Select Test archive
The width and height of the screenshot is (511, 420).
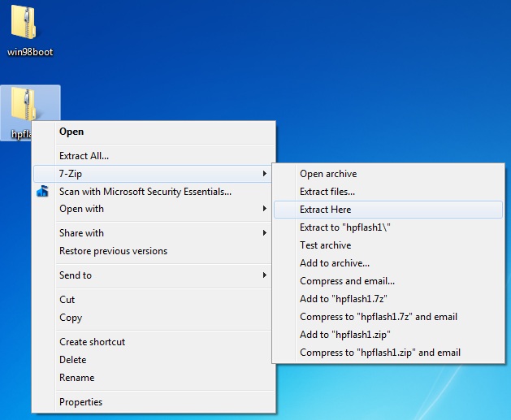coord(388,245)
